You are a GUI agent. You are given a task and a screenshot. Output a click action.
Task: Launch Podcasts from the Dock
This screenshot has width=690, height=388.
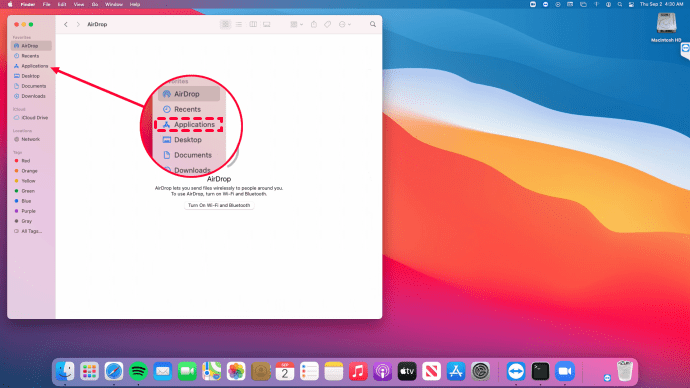coord(382,372)
